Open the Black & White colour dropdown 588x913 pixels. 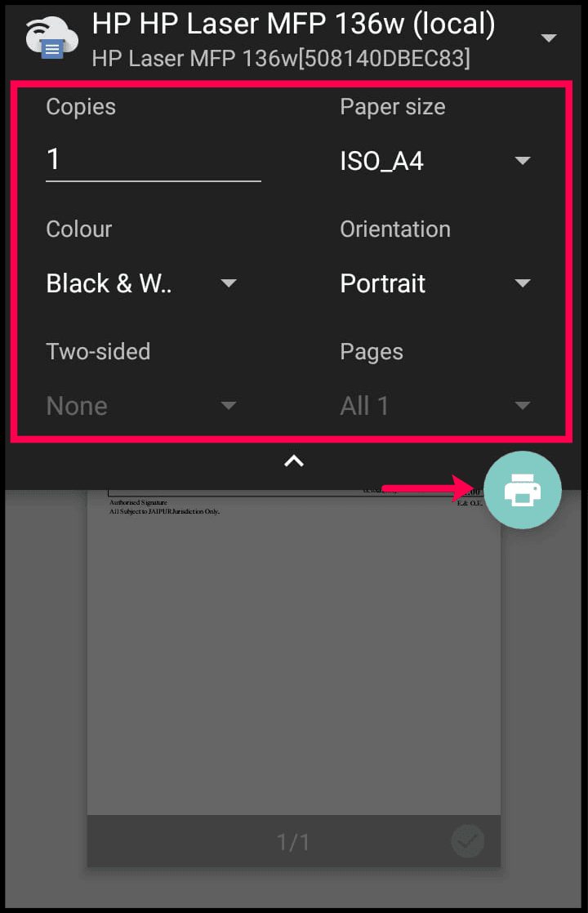(141, 283)
